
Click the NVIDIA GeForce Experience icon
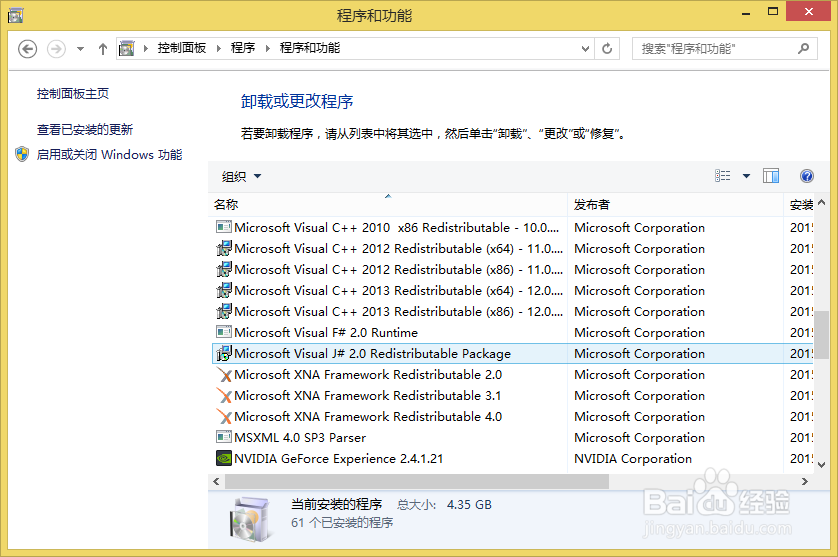tap(223, 458)
